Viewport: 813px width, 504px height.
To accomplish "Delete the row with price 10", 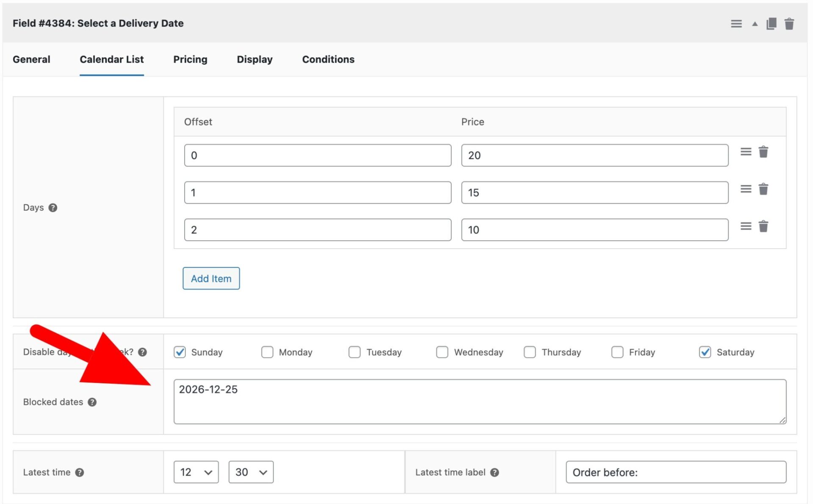I will click(763, 226).
